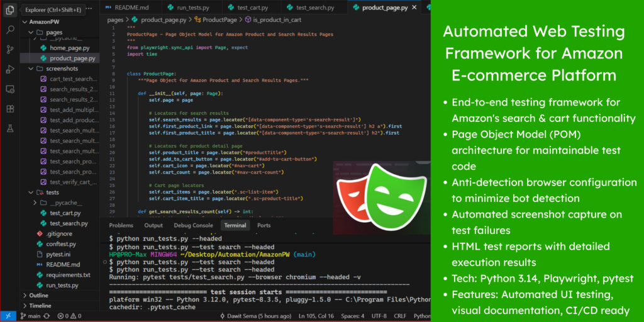Open run_tests.py in Explorer tree

(59, 285)
